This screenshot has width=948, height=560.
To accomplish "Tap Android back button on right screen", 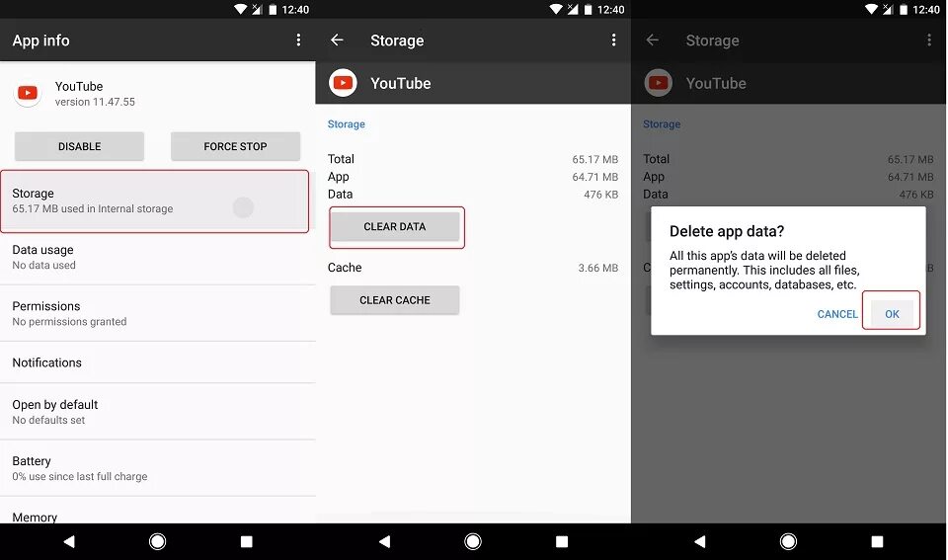I will pyautogui.click(x=700, y=541).
